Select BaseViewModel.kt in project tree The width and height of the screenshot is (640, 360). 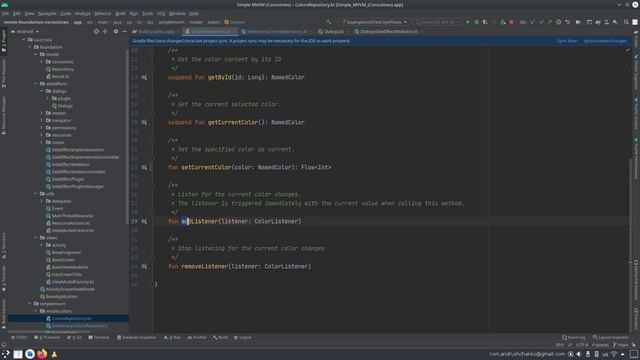click(x=70, y=267)
